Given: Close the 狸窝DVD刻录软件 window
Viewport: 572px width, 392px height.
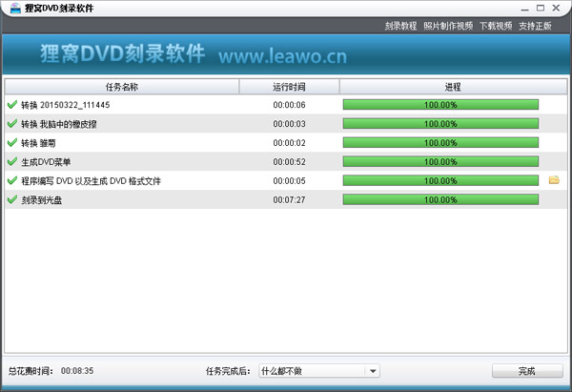Looking at the screenshot, I should pos(557,8).
